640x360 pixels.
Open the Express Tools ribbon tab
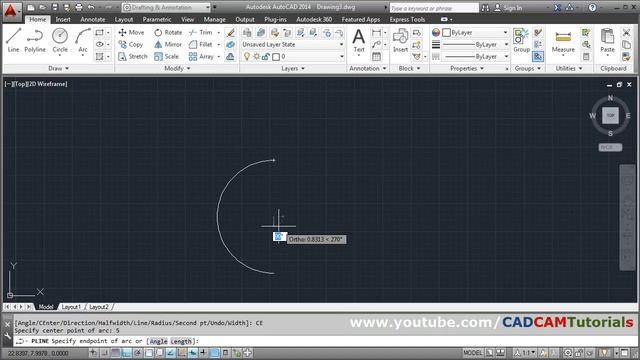point(407,19)
